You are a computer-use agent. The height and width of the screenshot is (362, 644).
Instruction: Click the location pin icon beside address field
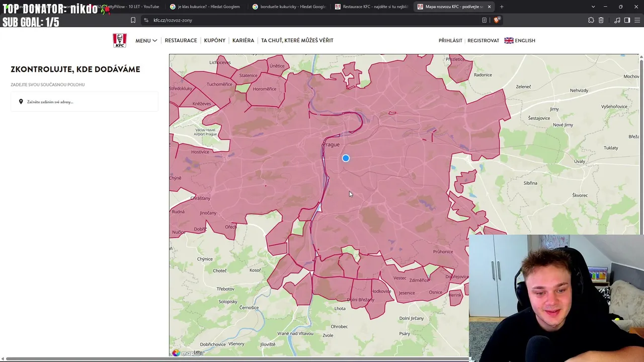click(21, 102)
